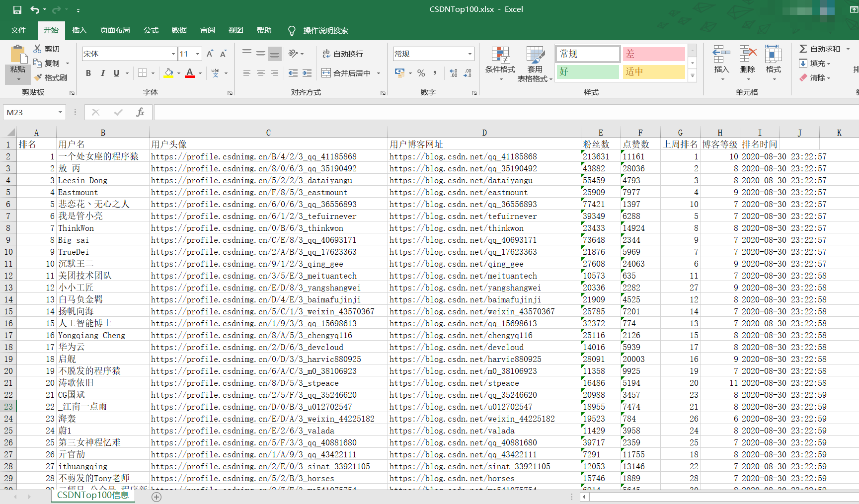859x504 pixels.
Task: Select row 10 header
Action: click(8, 252)
